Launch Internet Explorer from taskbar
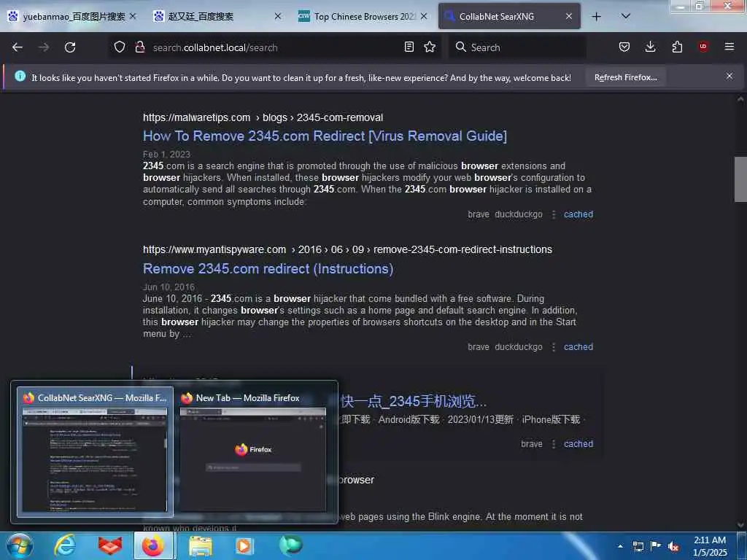Screen dimensions: 747x560 click(x=64, y=545)
